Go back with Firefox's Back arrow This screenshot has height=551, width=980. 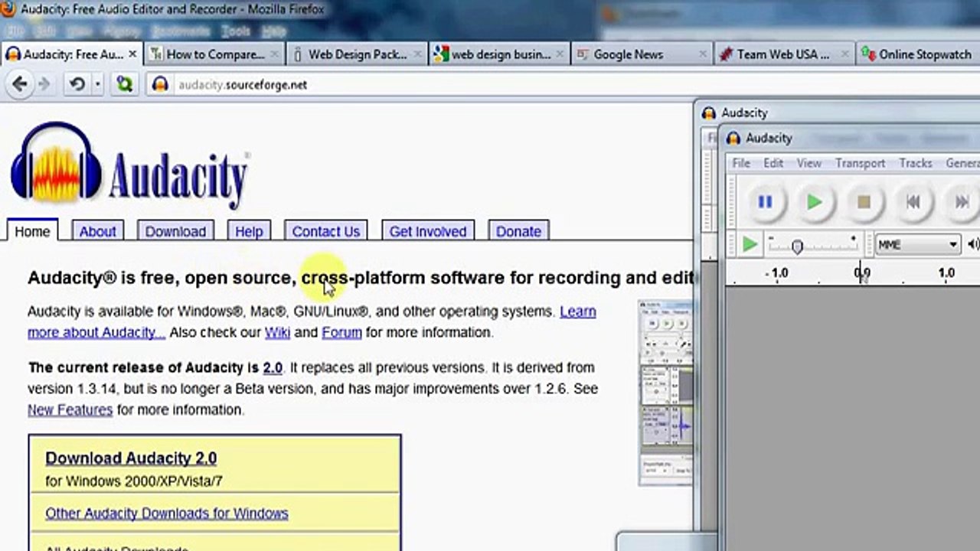[20, 84]
